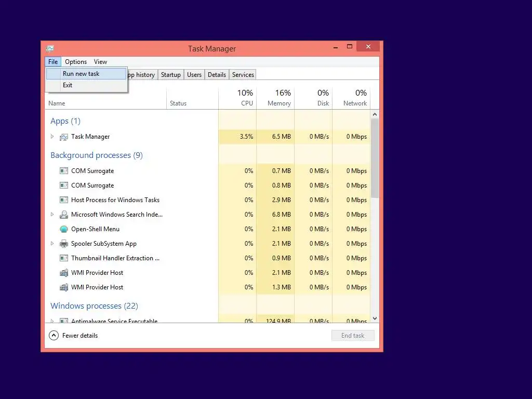
Task: Click the Thumbnail Handler Extraction icon
Action: click(64, 258)
